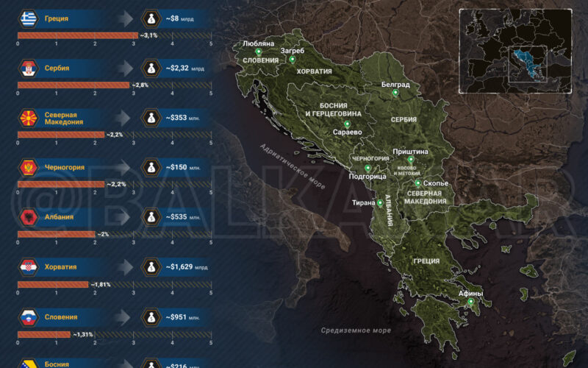Viewport: 588px width, 368px height.
Task: Click the ~$8 млрд value
Action: pos(179,18)
